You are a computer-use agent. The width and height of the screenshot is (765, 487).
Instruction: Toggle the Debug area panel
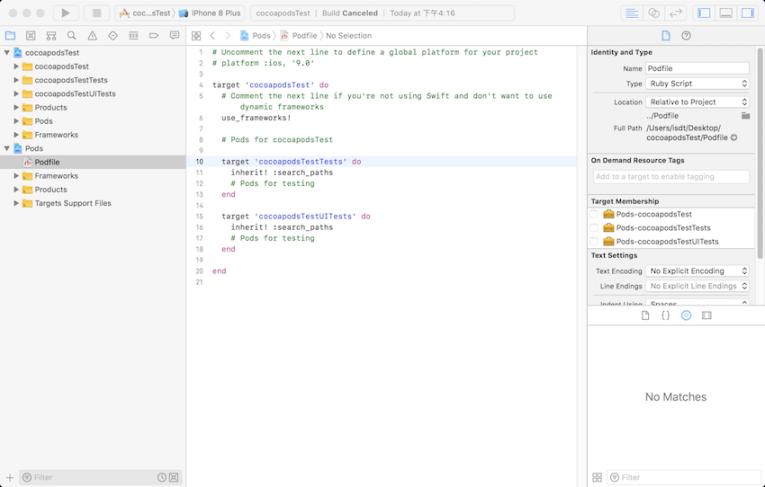[x=725, y=13]
